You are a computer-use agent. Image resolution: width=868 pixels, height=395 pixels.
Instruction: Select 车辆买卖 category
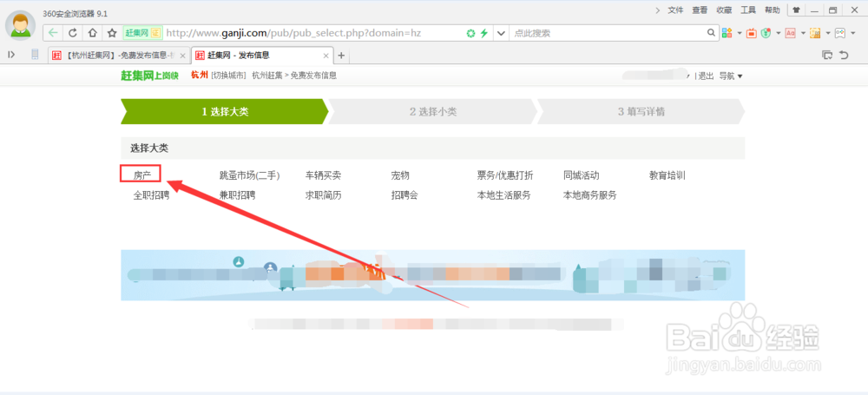(323, 175)
